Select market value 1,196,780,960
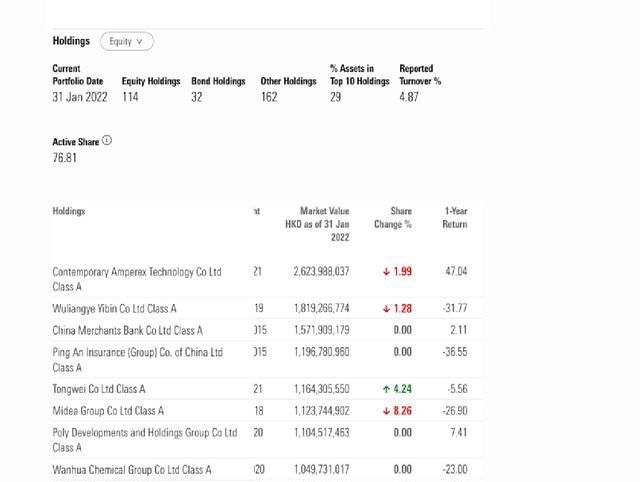640x482 pixels. point(322,352)
